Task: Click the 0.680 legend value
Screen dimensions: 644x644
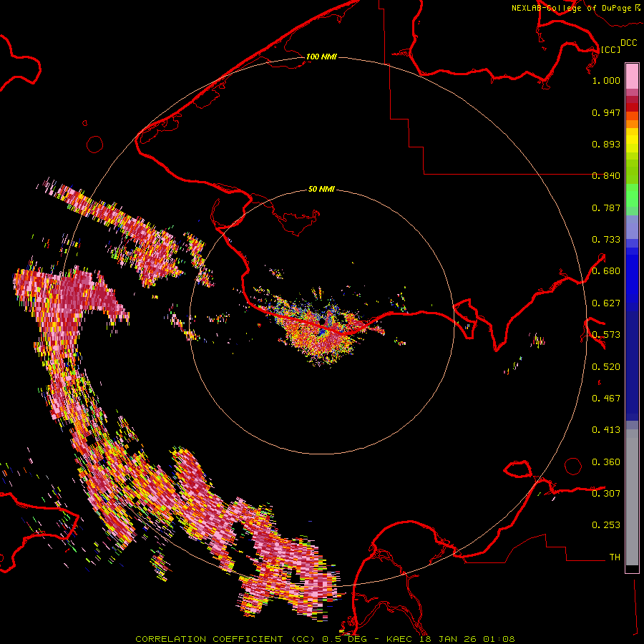Action: point(606,271)
